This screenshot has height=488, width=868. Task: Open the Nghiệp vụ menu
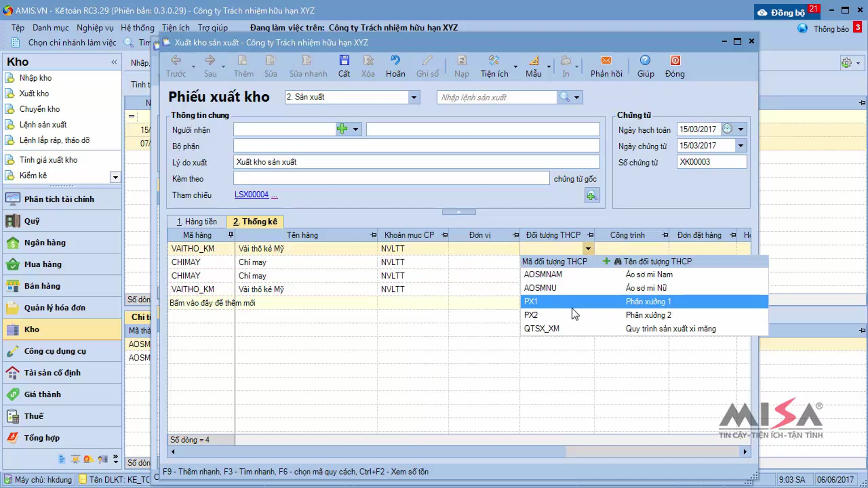(x=95, y=28)
